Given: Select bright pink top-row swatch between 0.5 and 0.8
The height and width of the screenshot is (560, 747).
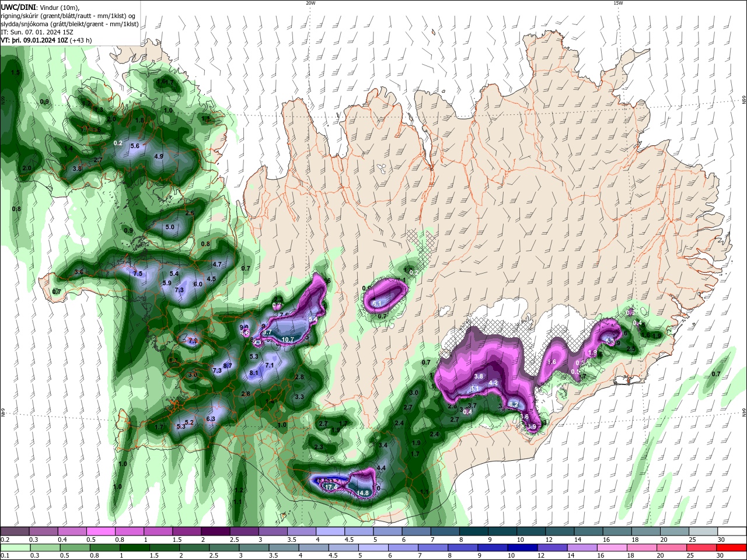Looking at the screenshot, I should (x=100, y=531).
